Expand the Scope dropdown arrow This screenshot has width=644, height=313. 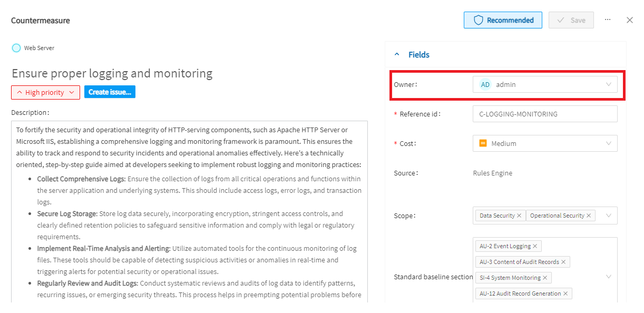coord(609,216)
